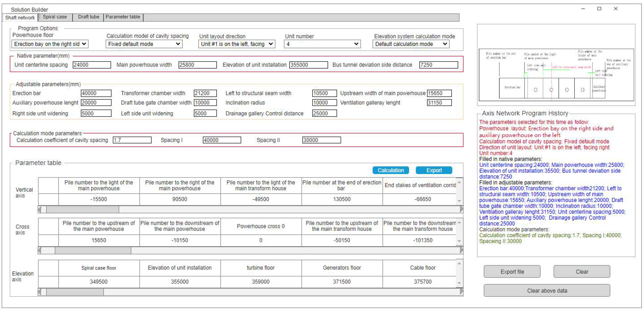Click the Export button above the parameter table
This screenshot has width=644, height=310.
pyautogui.click(x=434, y=170)
